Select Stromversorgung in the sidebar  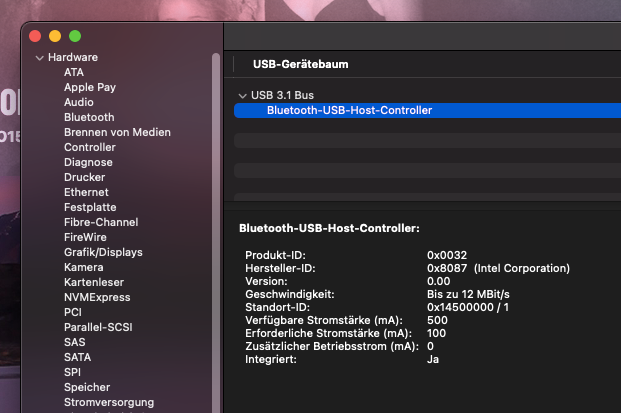coord(109,402)
